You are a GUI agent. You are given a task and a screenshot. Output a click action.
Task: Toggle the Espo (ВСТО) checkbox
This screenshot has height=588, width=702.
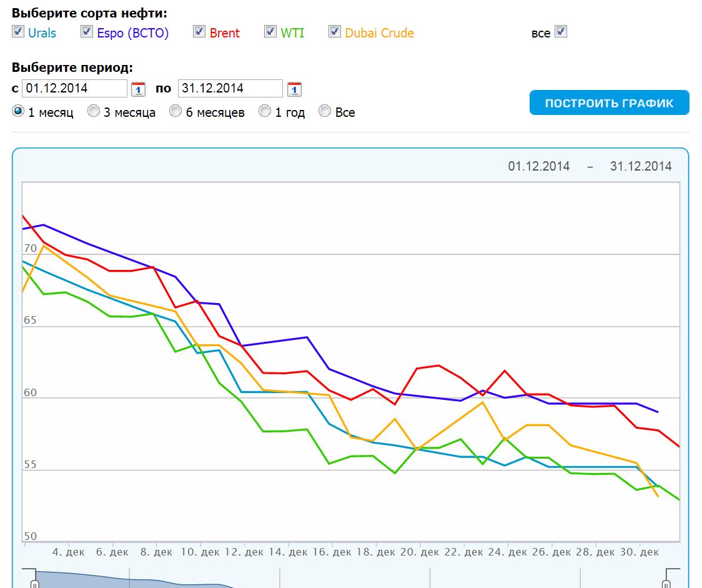pos(87,31)
